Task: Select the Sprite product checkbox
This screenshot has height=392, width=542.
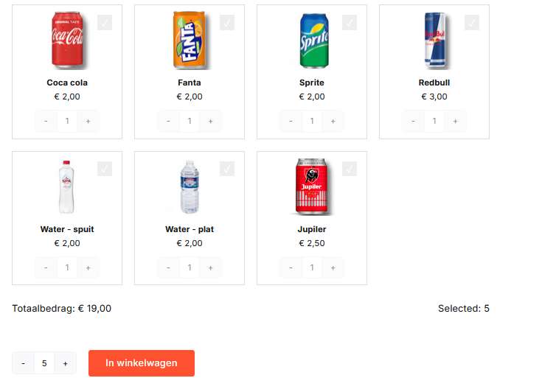Action: [x=350, y=23]
